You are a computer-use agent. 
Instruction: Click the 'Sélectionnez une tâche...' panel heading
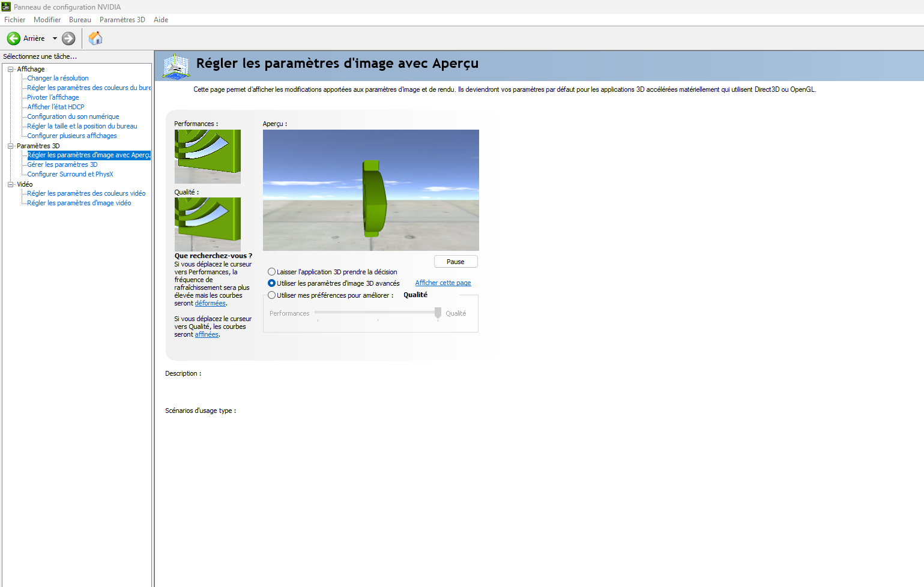click(x=40, y=56)
